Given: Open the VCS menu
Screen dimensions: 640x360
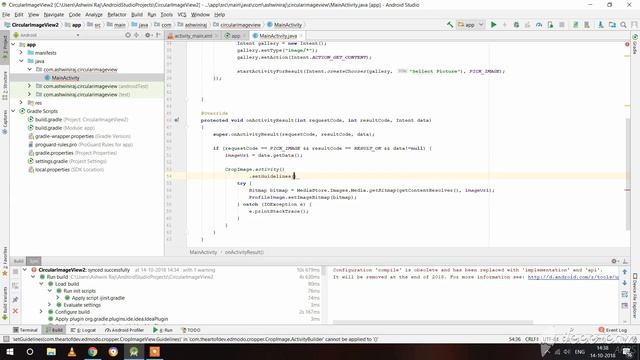Looking at the screenshot, I should (x=182, y=14).
